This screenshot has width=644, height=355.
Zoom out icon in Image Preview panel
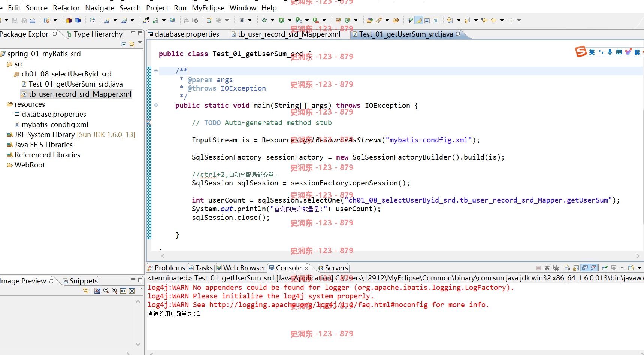(106, 291)
